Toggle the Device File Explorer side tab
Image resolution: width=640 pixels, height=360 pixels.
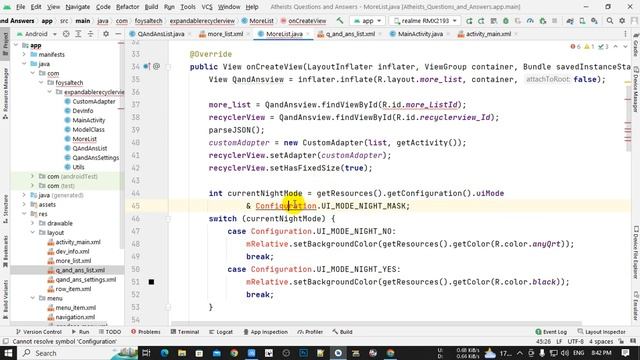pyautogui.click(x=636, y=253)
